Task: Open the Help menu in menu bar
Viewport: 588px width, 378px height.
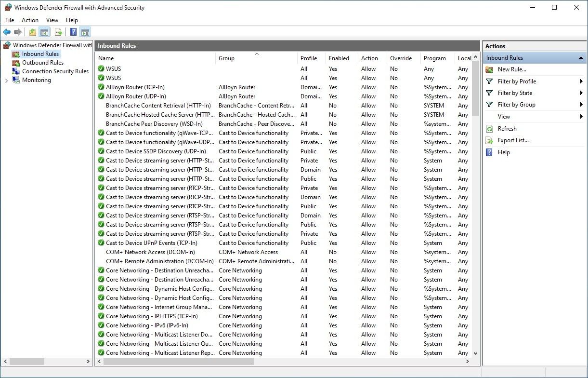Action: (x=72, y=20)
